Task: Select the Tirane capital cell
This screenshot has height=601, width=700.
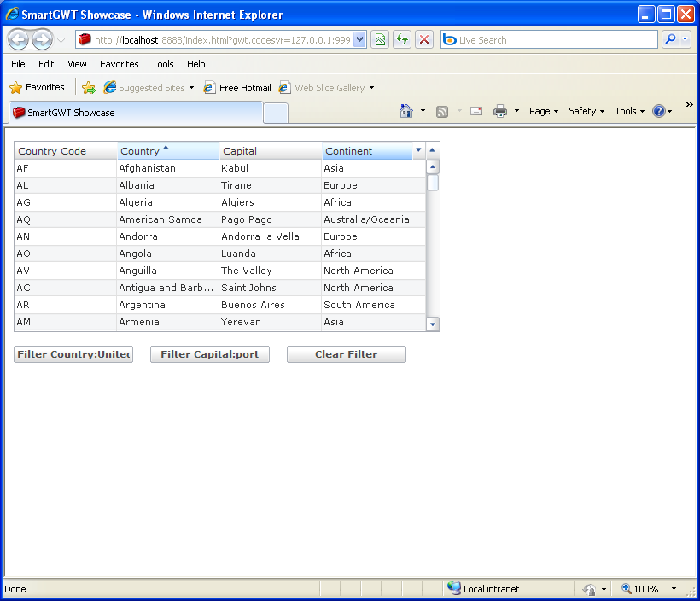Action: click(x=270, y=185)
